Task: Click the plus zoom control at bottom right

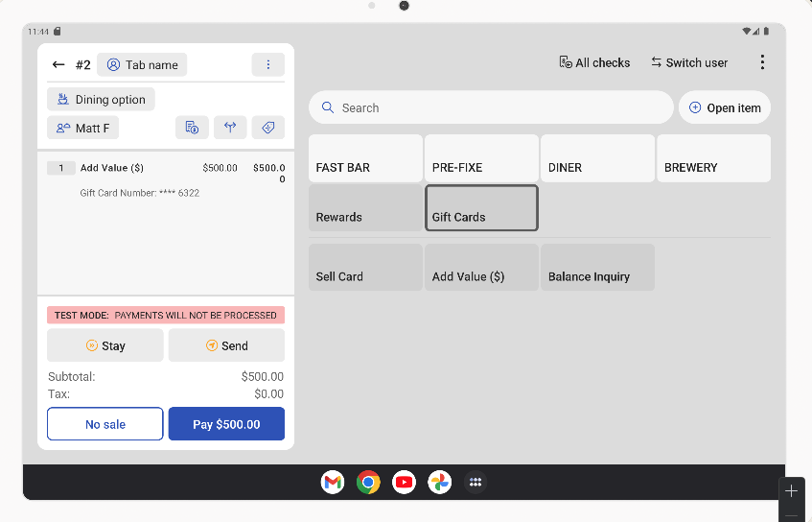Action: point(791,491)
